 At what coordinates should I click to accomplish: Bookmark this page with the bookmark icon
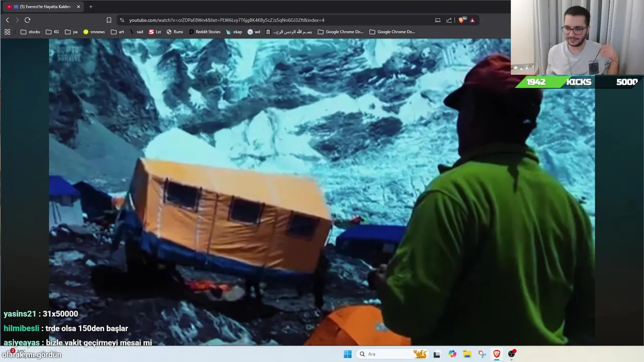(109, 20)
